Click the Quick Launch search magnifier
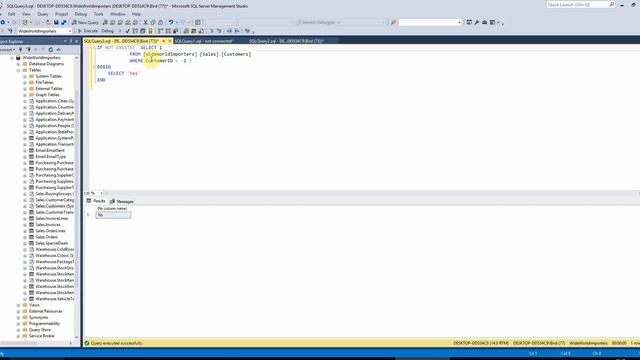640x360 pixels. pos(611,4)
